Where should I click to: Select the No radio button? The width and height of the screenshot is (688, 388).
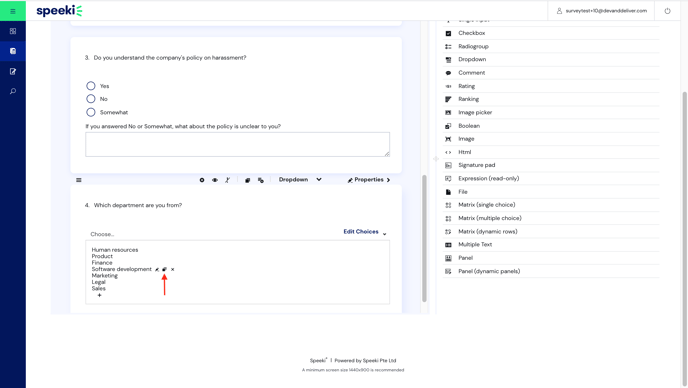91,99
